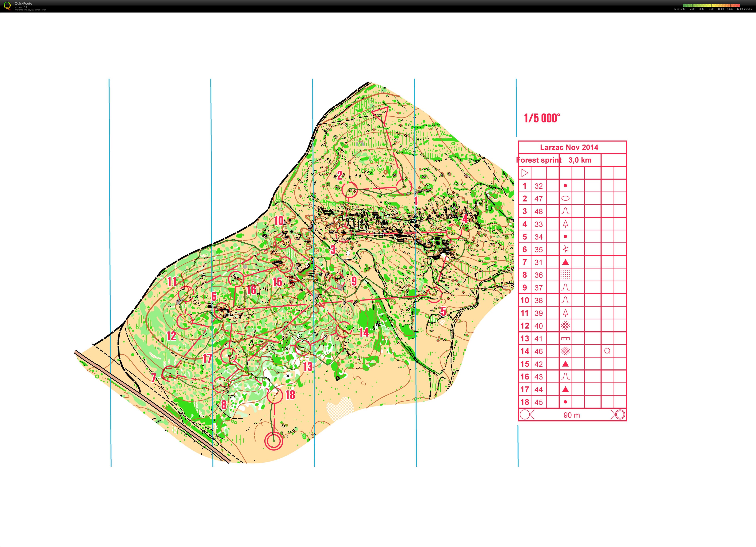The height and width of the screenshot is (547, 756).
Task: Click the hill symbol in control row 10
Action: [x=565, y=300]
